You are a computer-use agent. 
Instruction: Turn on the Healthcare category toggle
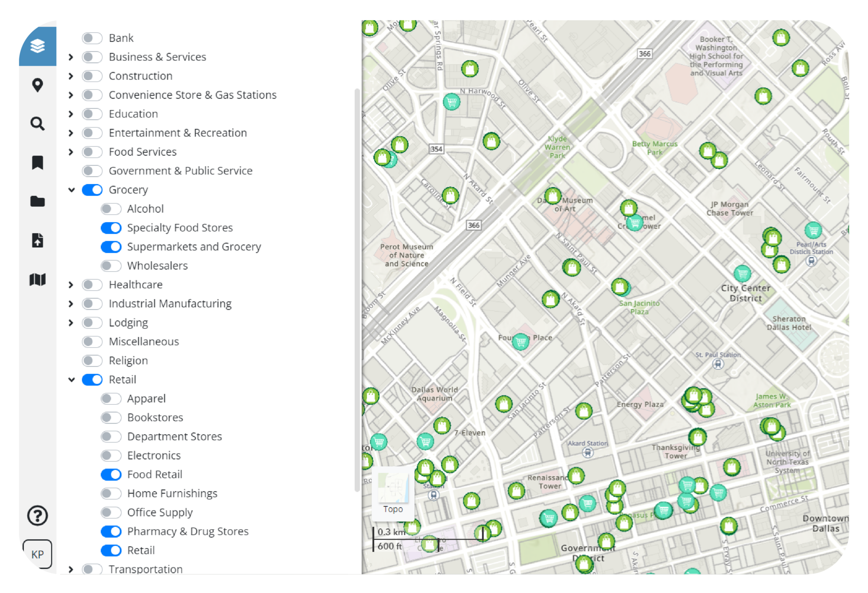click(x=92, y=284)
